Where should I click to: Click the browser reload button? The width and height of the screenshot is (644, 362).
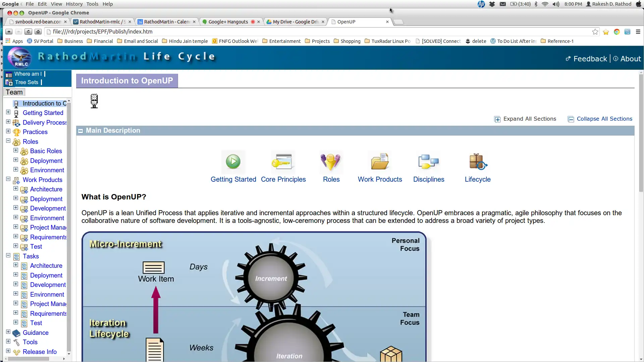click(29, 32)
